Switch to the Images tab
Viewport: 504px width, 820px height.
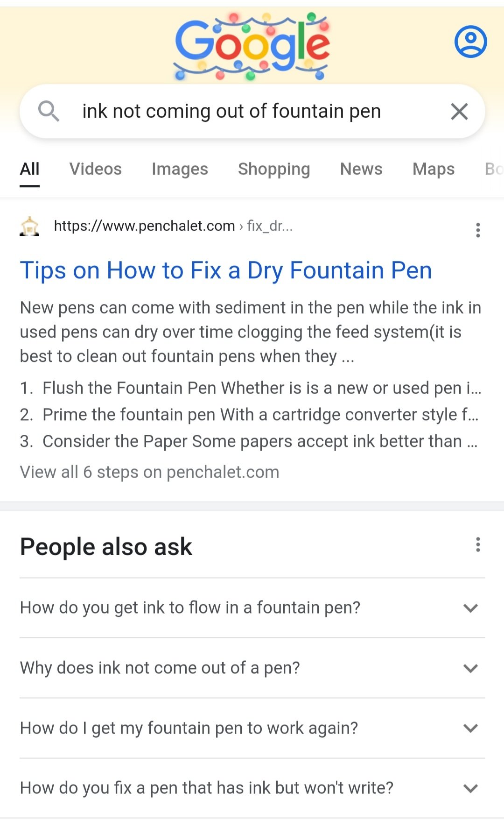(x=180, y=169)
